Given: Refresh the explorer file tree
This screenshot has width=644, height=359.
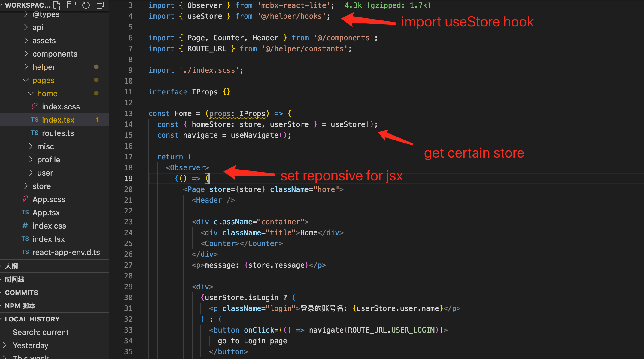Looking at the screenshot, I should click(86, 5).
